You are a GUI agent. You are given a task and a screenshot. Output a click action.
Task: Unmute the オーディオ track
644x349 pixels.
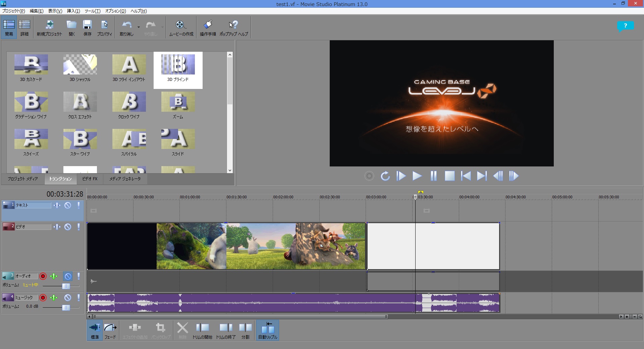[68, 276]
